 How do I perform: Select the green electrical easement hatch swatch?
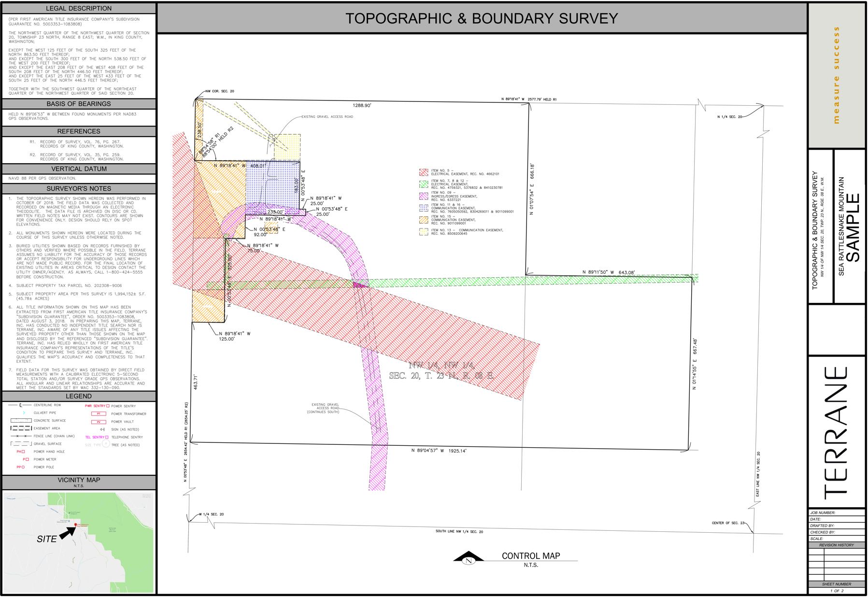click(x=424, y=184)
